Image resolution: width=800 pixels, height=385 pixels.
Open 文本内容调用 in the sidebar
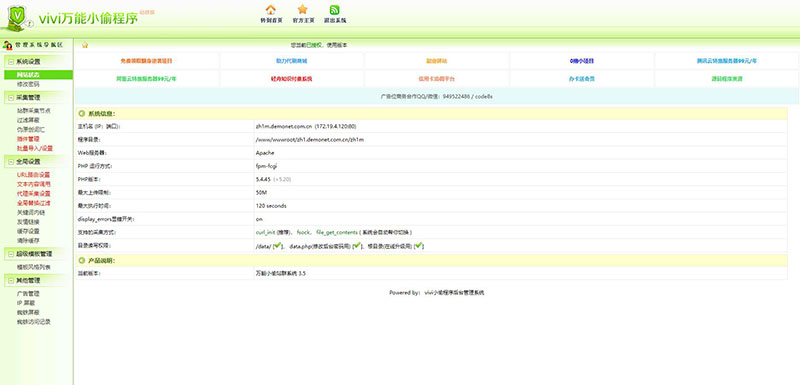tap(34, 184)
